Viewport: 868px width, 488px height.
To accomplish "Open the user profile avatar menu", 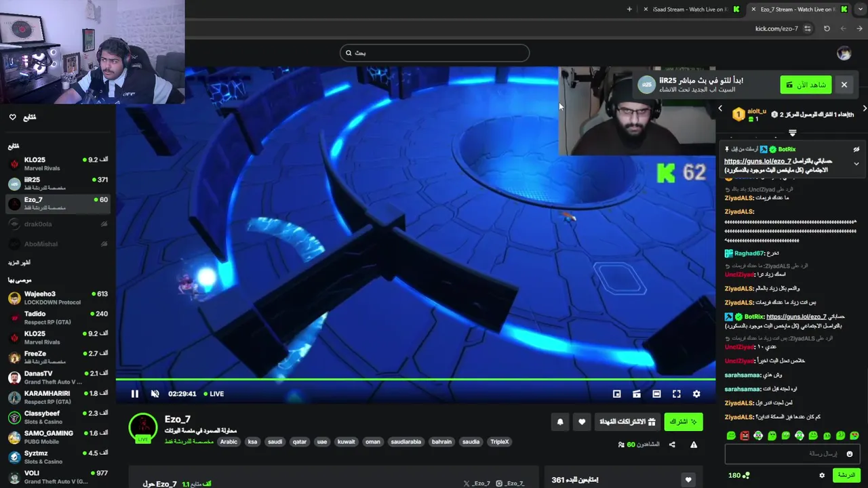I will 844,53.
